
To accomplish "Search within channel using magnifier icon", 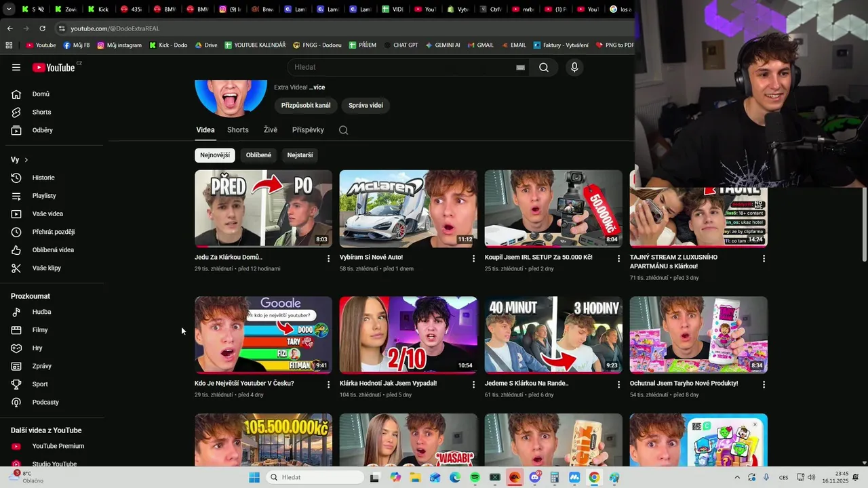I will (343, 130).
